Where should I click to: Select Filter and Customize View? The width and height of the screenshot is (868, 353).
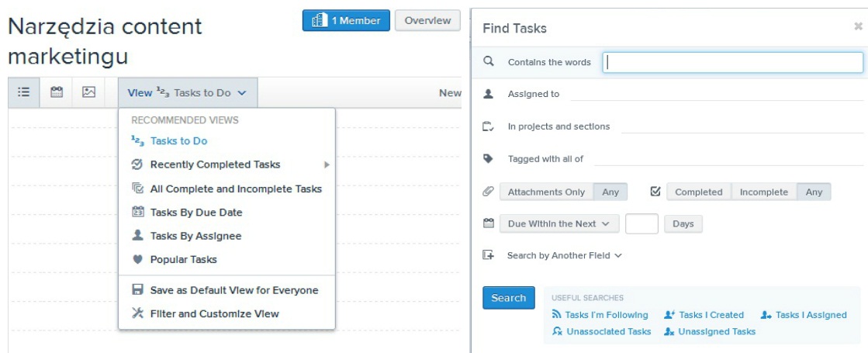(214, 313)
